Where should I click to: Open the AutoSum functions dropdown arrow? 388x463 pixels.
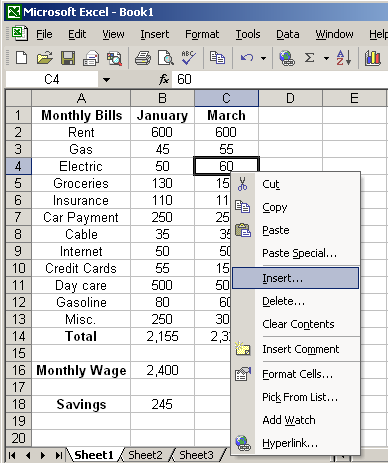[x=326, y=58]
